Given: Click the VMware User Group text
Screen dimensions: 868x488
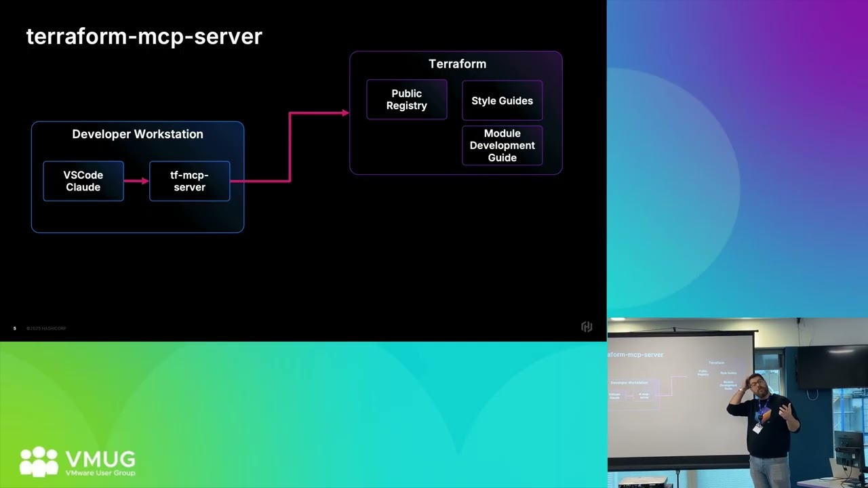Looking at the screenshot, I should (100, 473).
